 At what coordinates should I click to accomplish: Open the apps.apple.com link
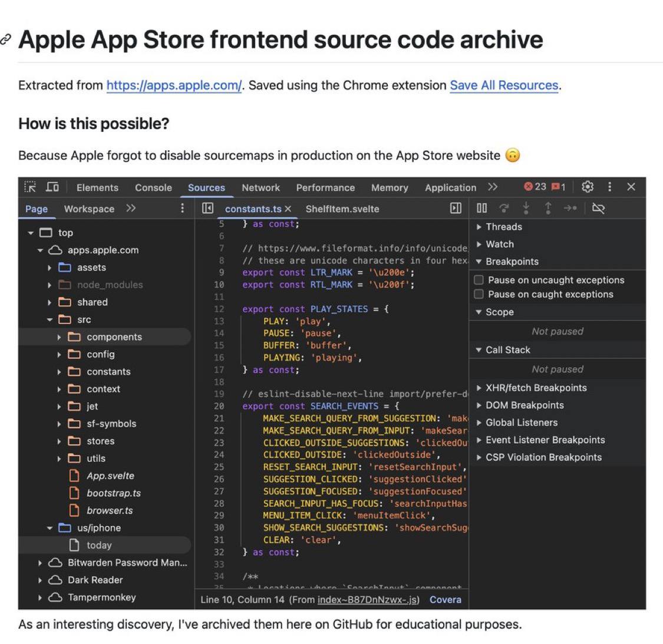click(174, 85)
